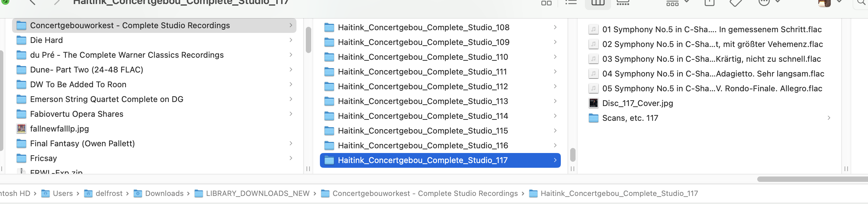Select the fallnewfalllp.jpg image file
868x204 pixels.
(59, 129)
